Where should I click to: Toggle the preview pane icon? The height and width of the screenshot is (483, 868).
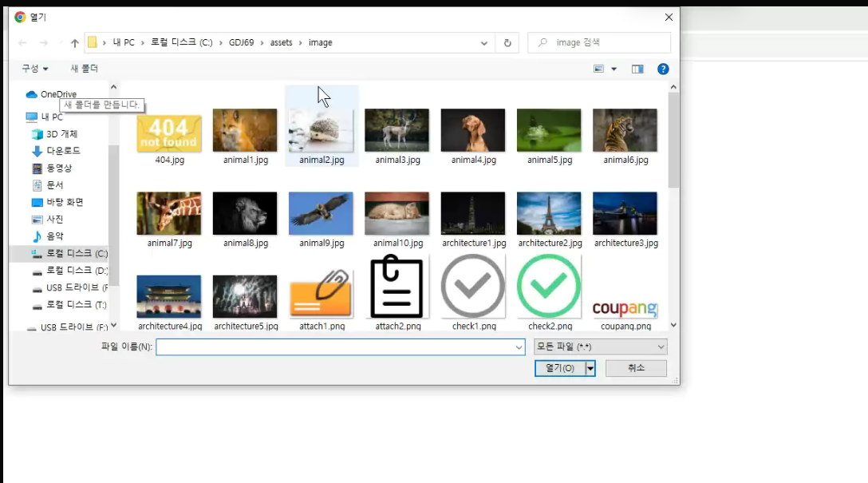click(637, 69)
